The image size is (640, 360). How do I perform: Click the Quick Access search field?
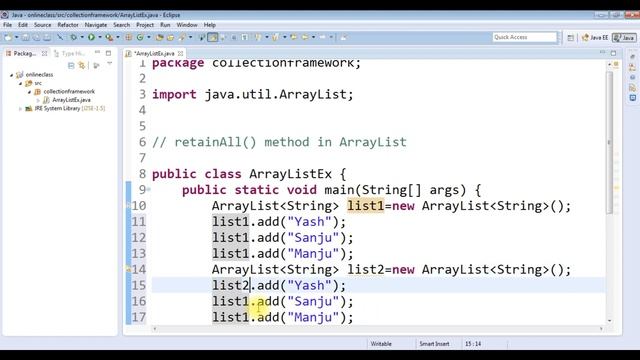(524, 37)
